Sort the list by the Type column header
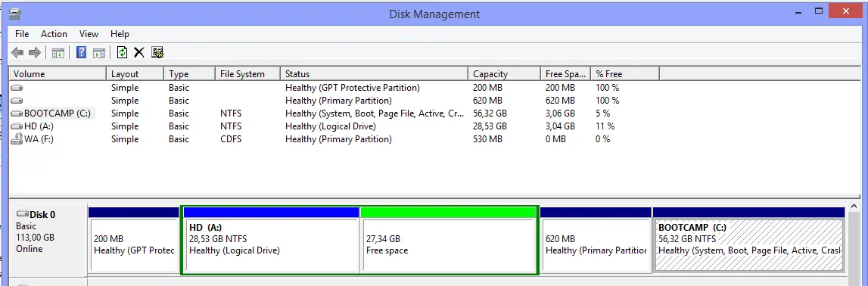The height and width of the screenshot is (286, 868). coord(189,73)
